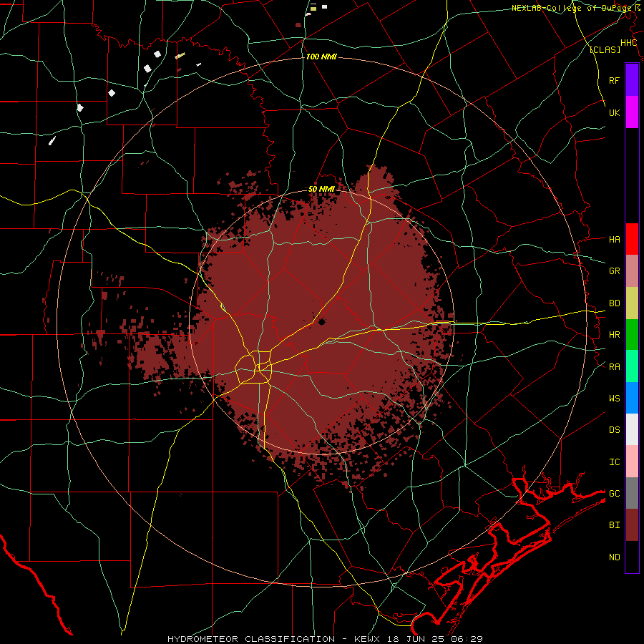Click the 100 NMI range ring label

pos(321,57)
